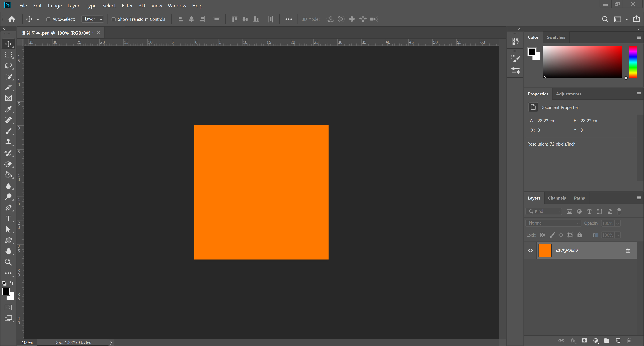Screen dimensions: 644x346
Task: Click the Crop tool icon
Action: [8, 88]
